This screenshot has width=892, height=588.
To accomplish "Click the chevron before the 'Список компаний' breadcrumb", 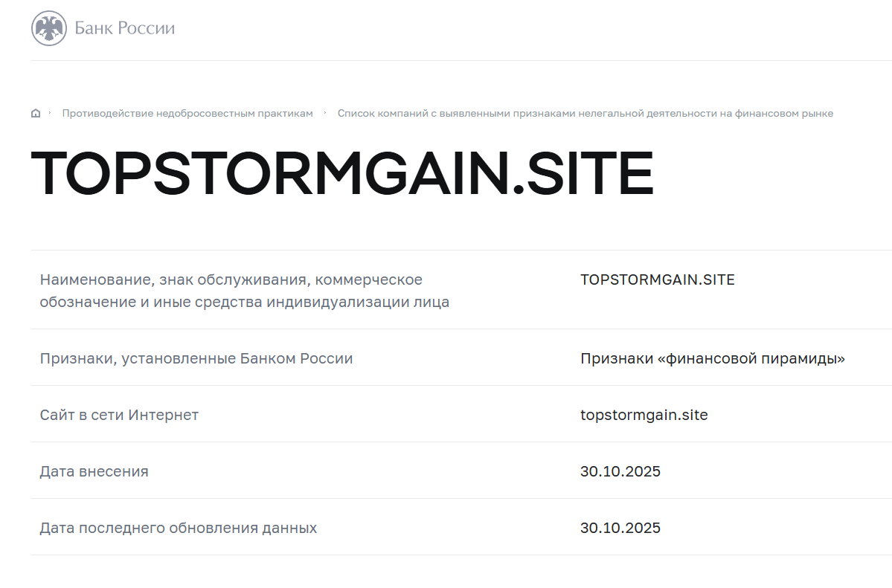I will pyautogui.click(x=325, y=113).
